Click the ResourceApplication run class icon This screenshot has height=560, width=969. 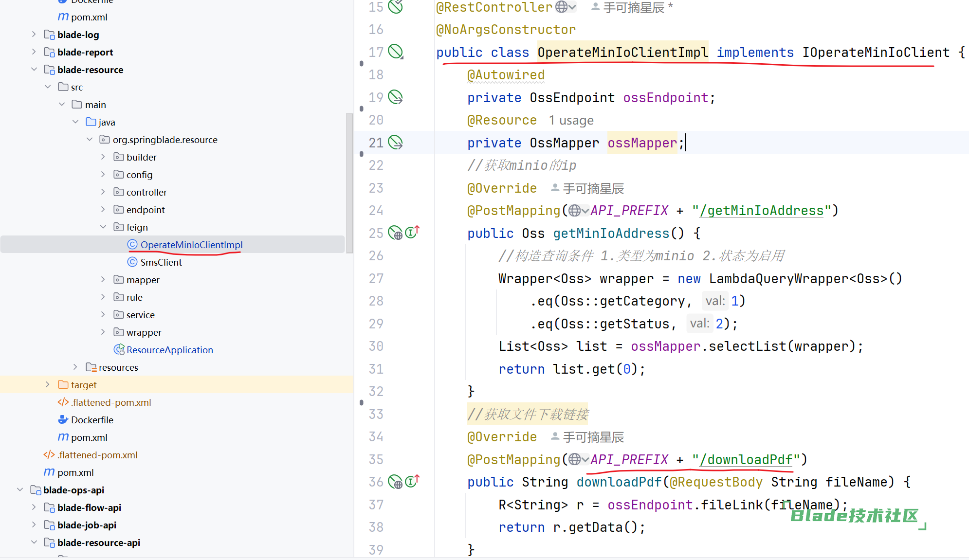119,349
